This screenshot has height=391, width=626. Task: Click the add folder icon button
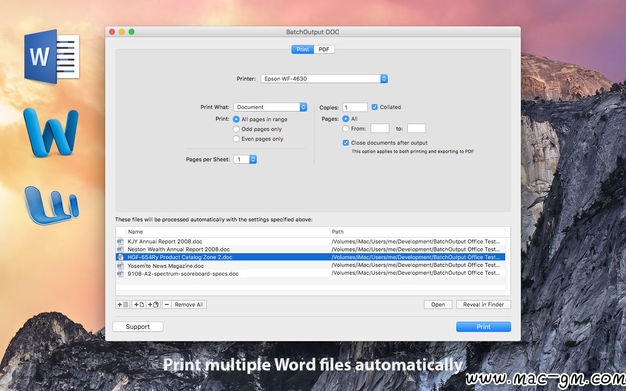[123, 304]
